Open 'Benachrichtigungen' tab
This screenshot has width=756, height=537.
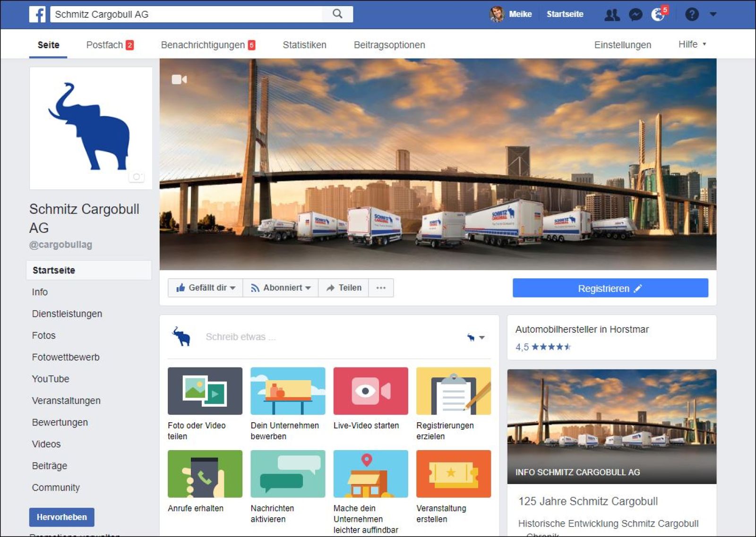click(x=208, y=45)
